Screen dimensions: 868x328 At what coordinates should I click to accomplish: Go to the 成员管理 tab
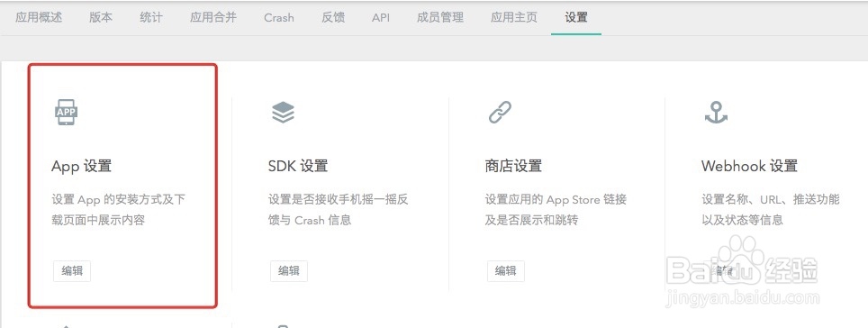pos(440,18)
